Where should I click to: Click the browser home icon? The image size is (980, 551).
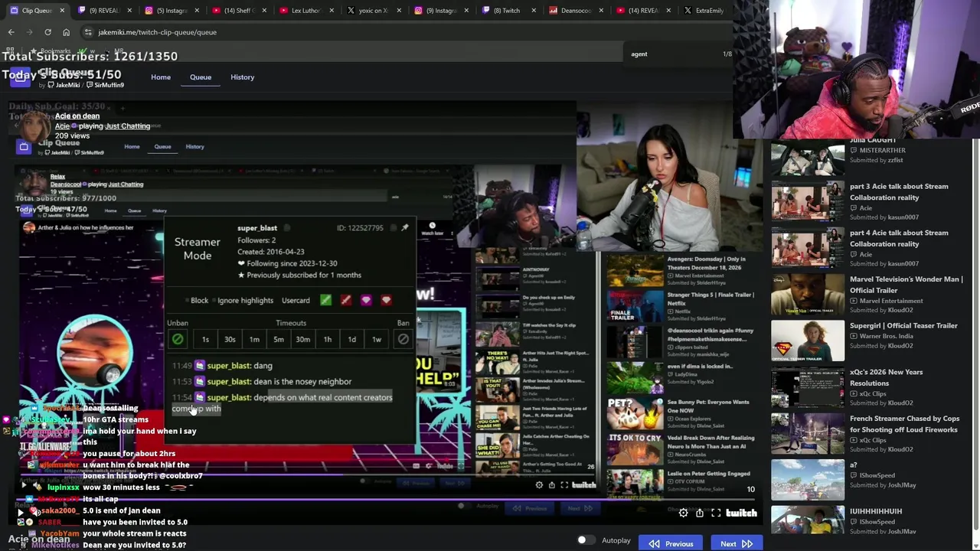(x=66, y=32)
